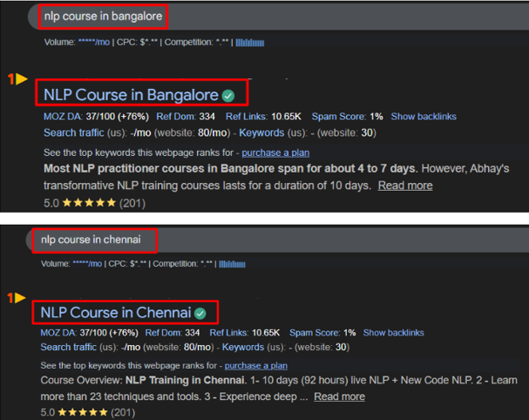Show backlinks for the Bangalore result
The height and width of the screenshot is (420, 529).
click(x=424, y=117)
